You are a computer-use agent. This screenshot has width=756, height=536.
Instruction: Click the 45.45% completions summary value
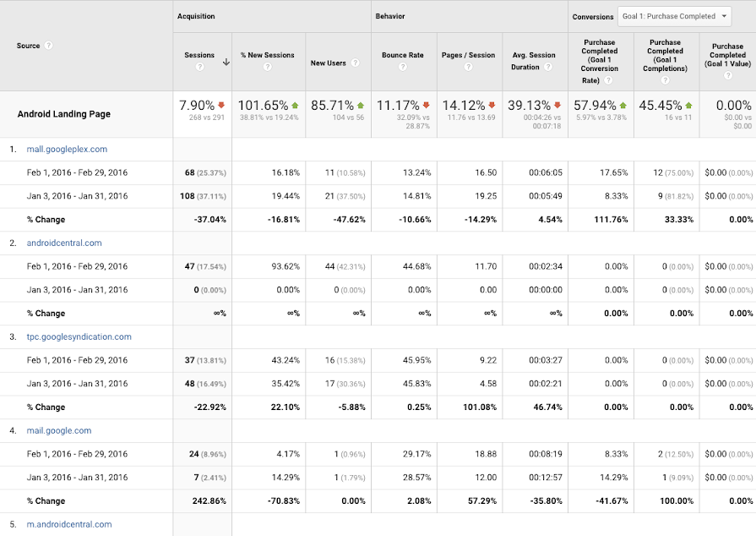point(661,105)
